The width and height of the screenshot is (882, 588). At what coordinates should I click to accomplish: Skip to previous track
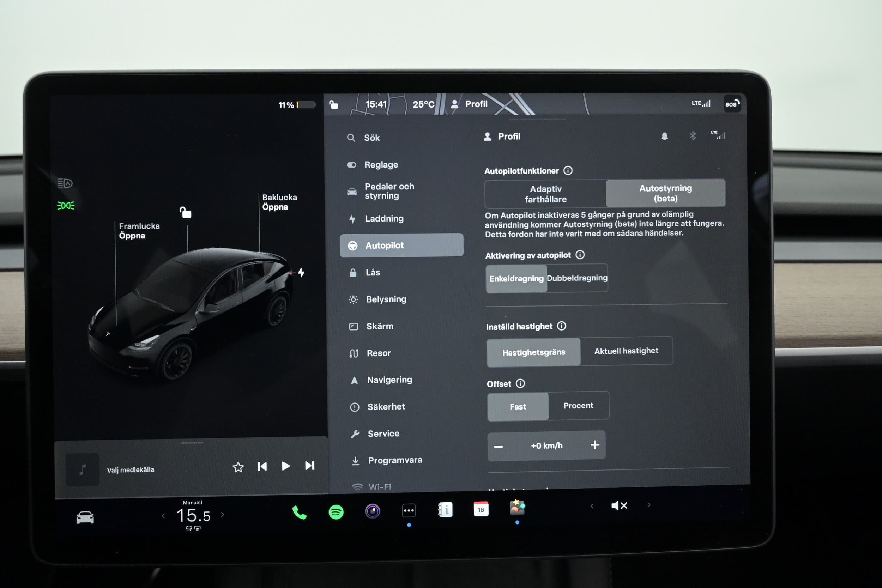coord(262,467)
